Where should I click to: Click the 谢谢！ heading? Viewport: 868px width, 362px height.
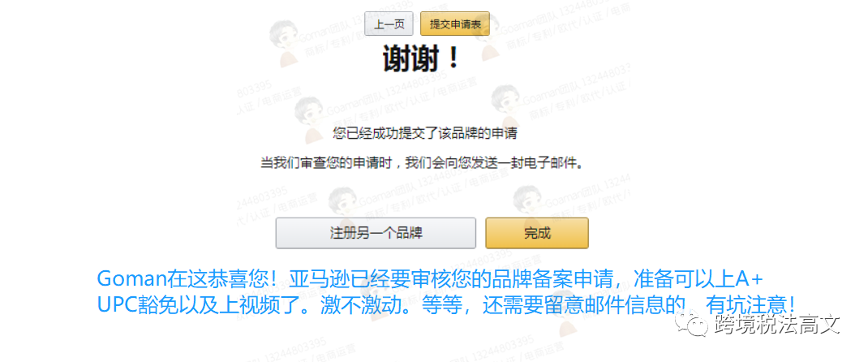click(421, 58)
